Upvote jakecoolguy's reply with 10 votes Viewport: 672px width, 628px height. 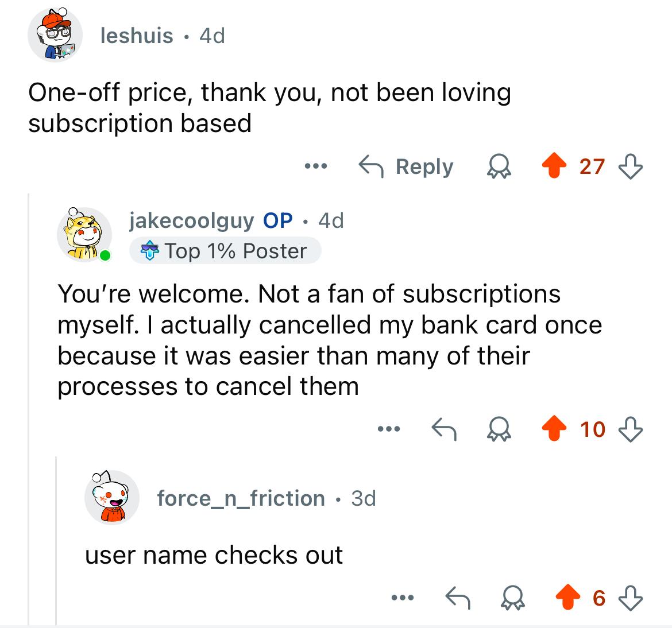click(554, 428)
